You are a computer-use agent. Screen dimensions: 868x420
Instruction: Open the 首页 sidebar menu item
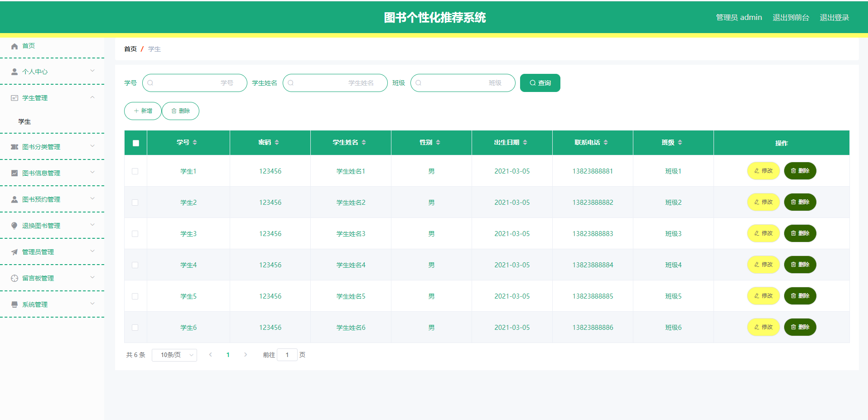coord(52,46)
